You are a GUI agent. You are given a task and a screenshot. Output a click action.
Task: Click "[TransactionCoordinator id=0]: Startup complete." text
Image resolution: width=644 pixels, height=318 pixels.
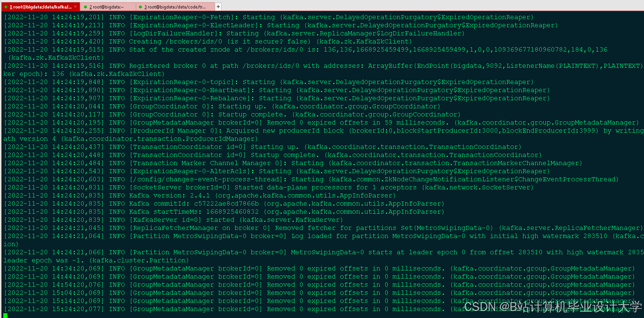coord(224,155)
